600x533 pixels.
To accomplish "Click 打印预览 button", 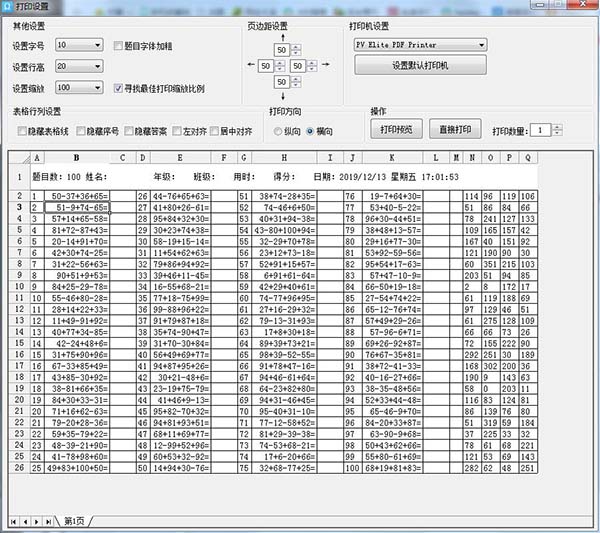I will 396,129.
